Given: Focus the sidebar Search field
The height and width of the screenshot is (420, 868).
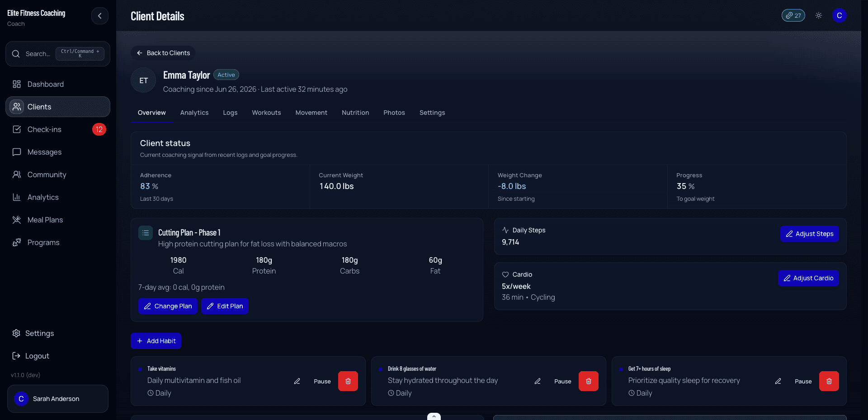Looking at the screenshot, I should [x=58, y=54].
